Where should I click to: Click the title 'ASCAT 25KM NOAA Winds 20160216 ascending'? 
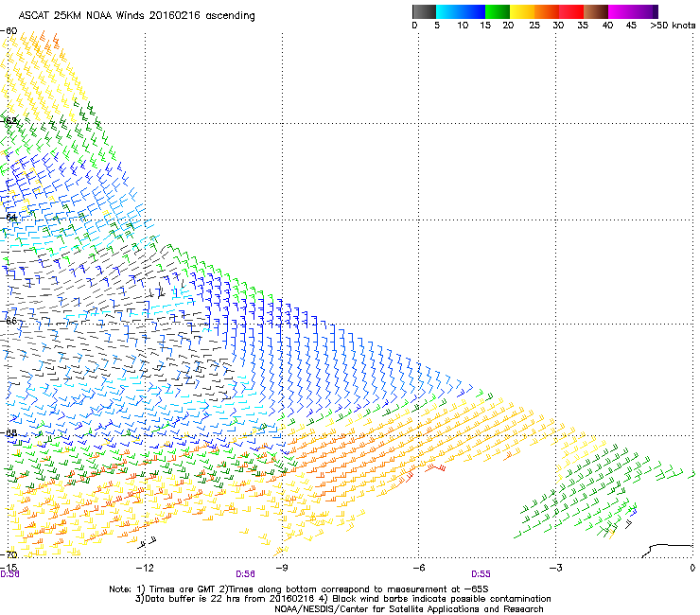136,16
